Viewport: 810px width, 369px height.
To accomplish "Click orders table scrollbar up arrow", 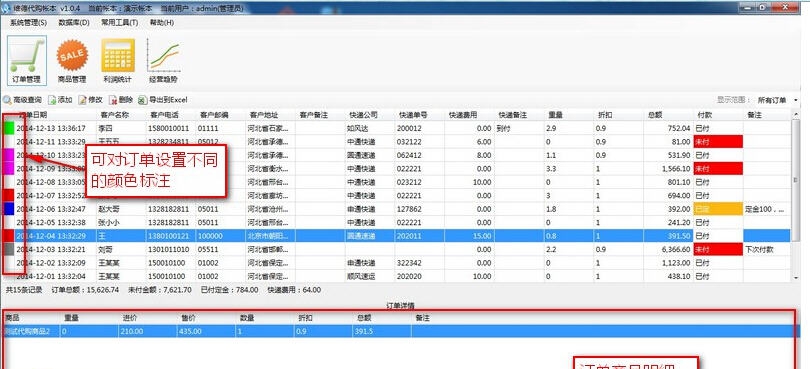I will click(795, 115).
